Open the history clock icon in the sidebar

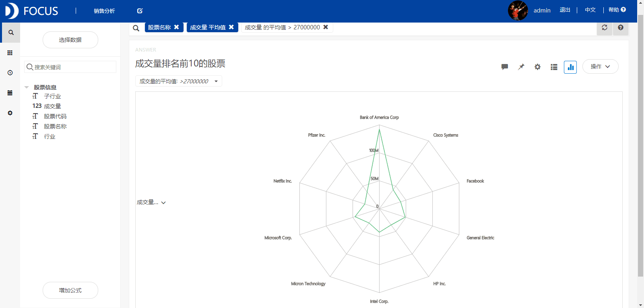(10, 73)
